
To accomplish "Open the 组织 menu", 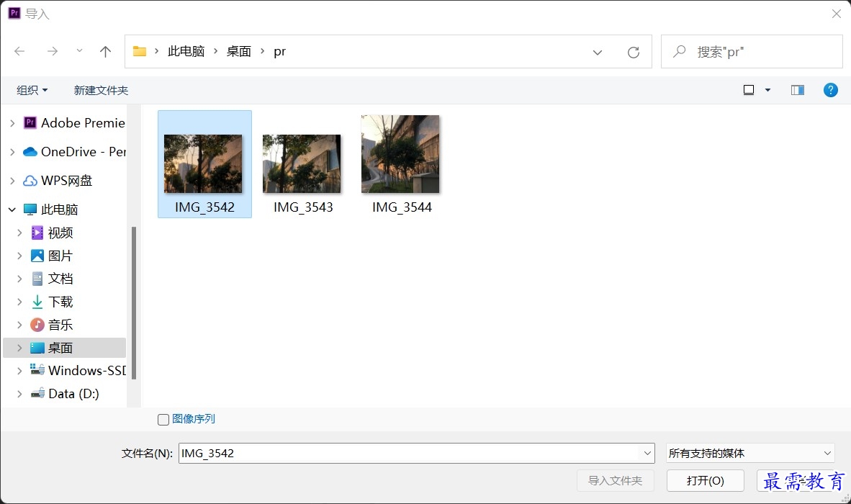I will pyautogui.click(x=32, y=90).
